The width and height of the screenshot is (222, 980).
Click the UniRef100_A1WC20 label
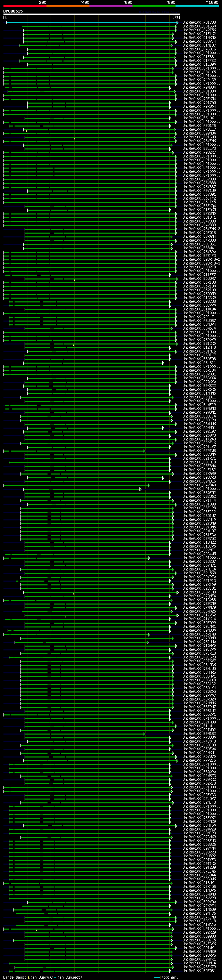199,925
